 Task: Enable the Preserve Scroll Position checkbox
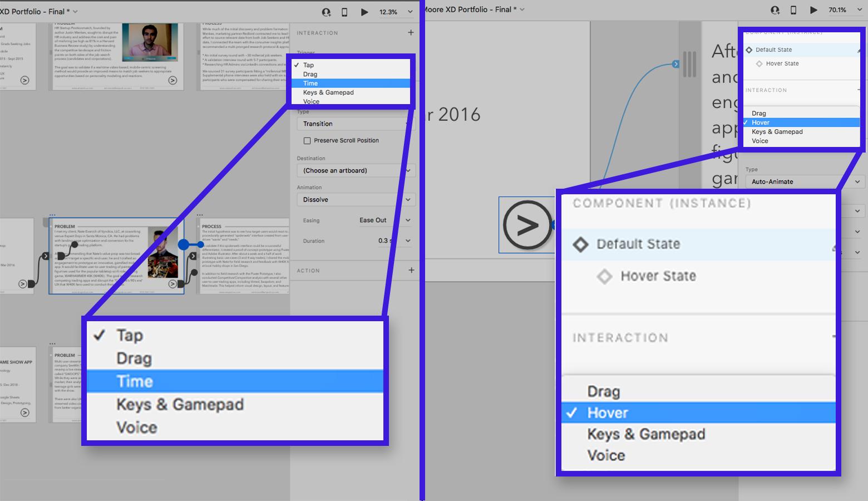coord(307,140)
